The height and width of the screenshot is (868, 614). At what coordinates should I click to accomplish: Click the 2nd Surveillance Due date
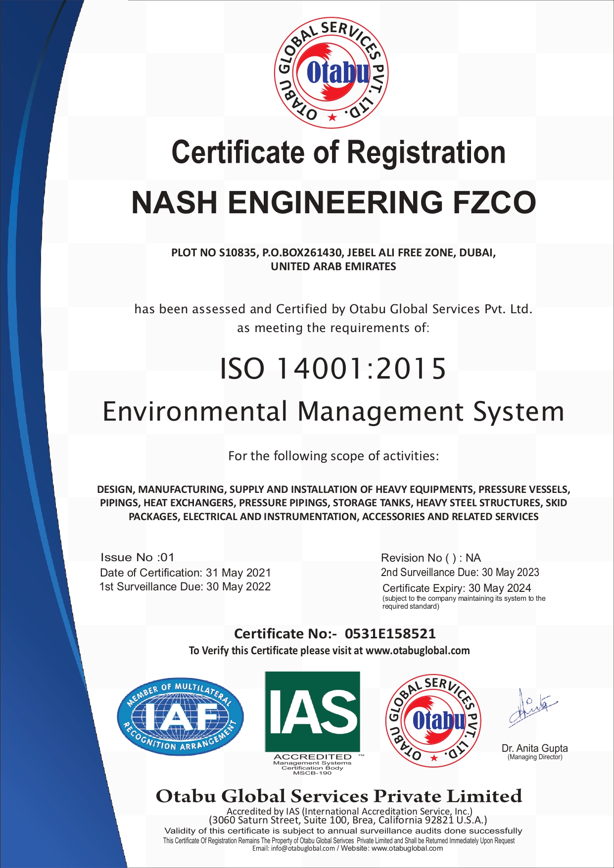[460, 573]
